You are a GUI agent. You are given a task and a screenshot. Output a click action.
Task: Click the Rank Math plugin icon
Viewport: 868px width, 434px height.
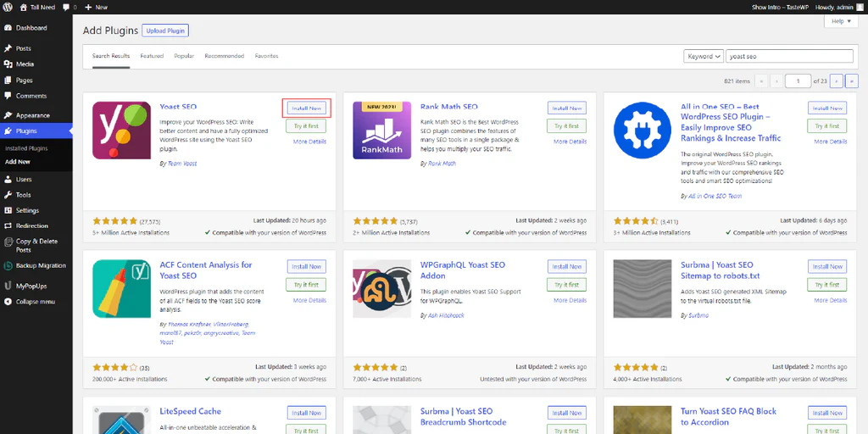point(381,130)
